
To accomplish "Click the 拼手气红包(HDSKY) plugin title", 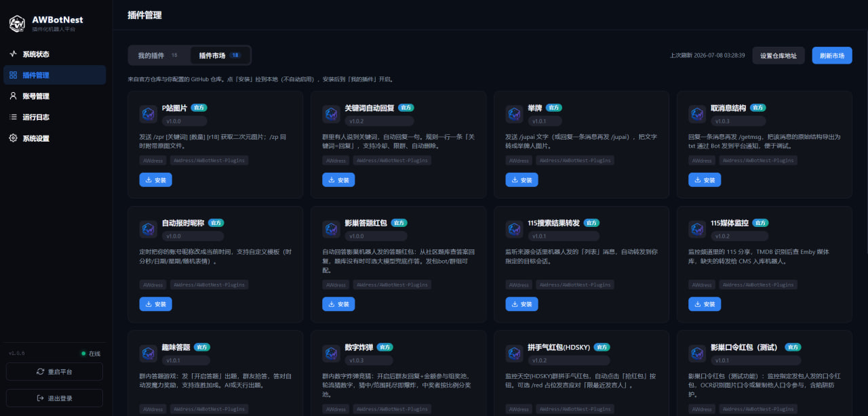I will [x=559, y=347].
